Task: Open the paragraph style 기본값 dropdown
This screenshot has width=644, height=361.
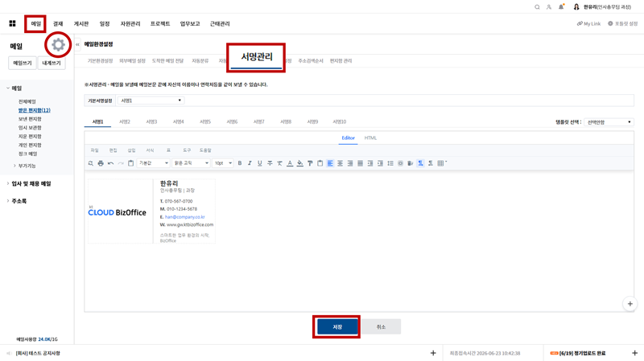Action: 153,163
